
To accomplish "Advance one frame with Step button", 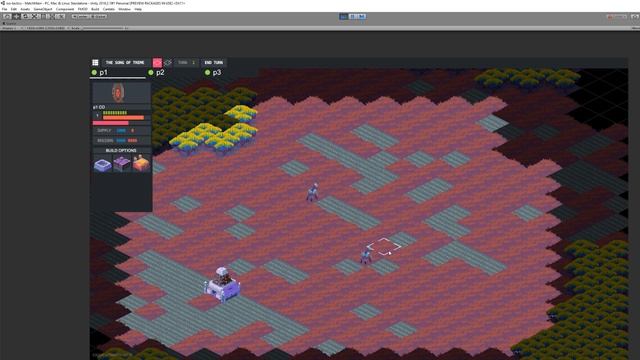I will click(x=361, y=16).
